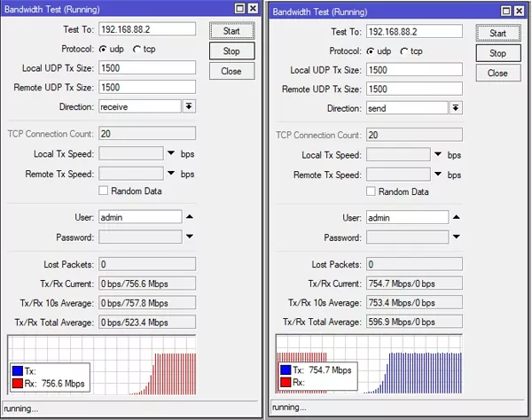
Task: Expand Password field arrow in right window
Action: [457, 237]
